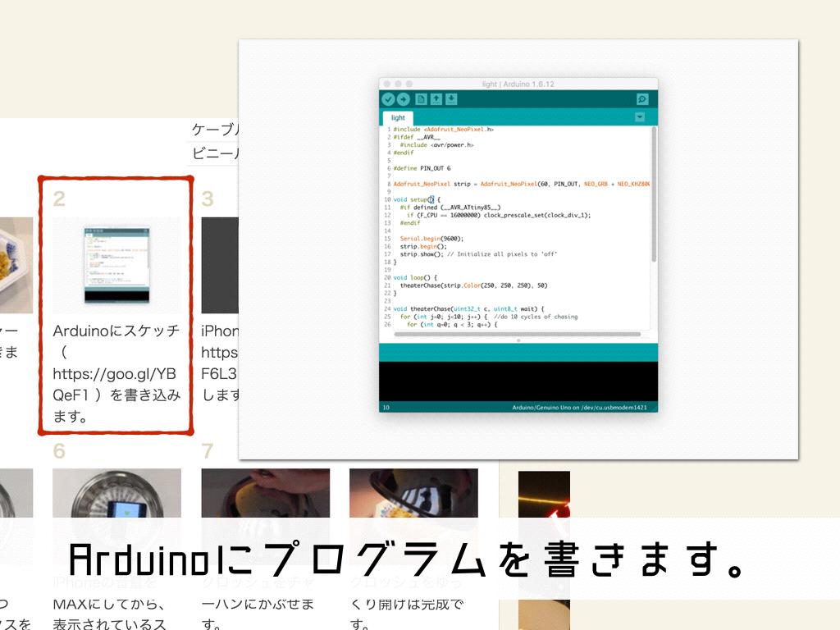Click the 'Arduinoにスケッチ' step description text

(x=116, y=331)
